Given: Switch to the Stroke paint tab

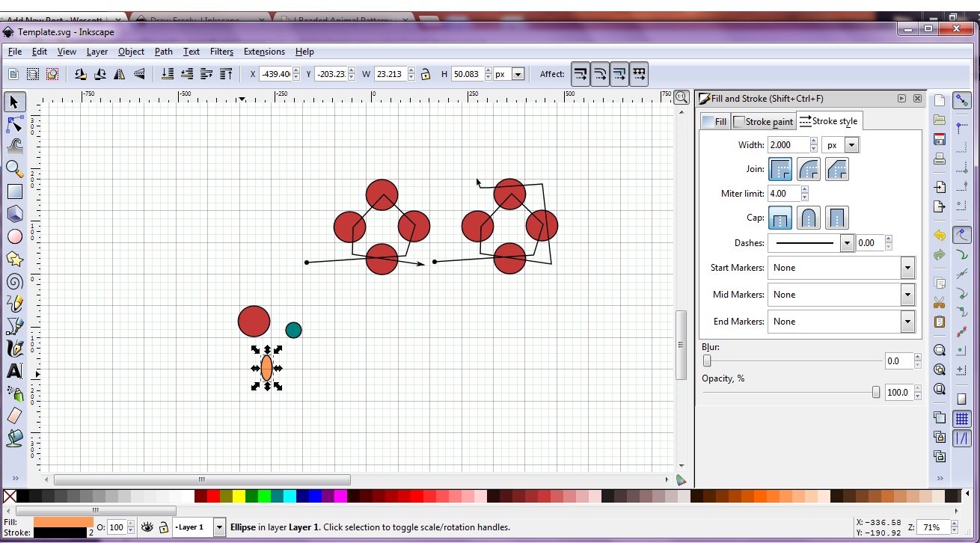Looking at the screenshot, I should [763, 121].
